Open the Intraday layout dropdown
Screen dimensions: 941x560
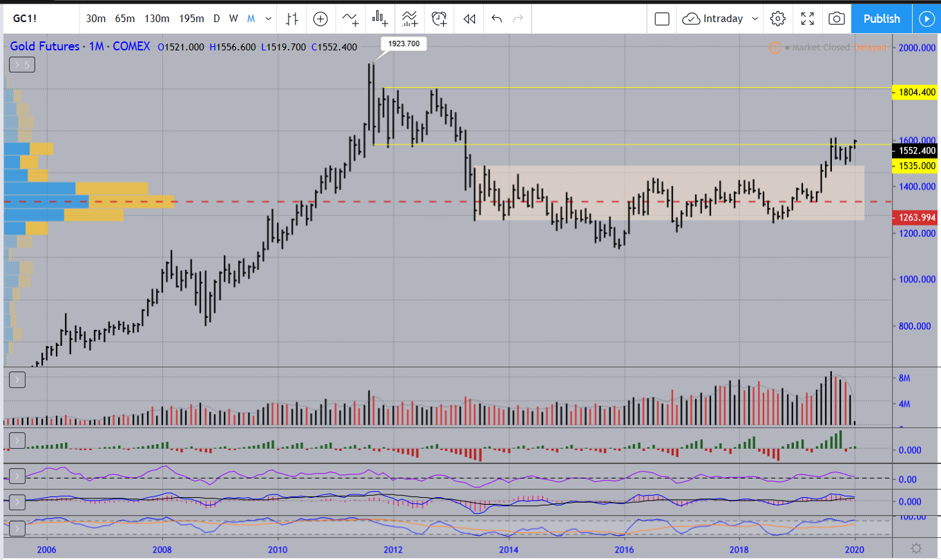[721, 19]
